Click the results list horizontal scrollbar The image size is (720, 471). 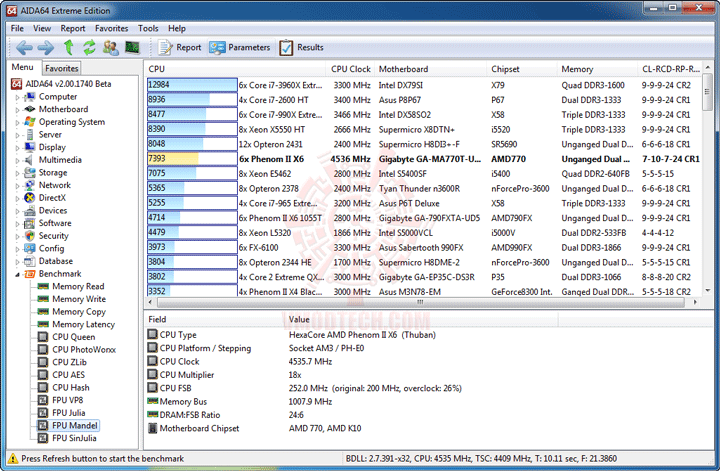tap(420, 302)
